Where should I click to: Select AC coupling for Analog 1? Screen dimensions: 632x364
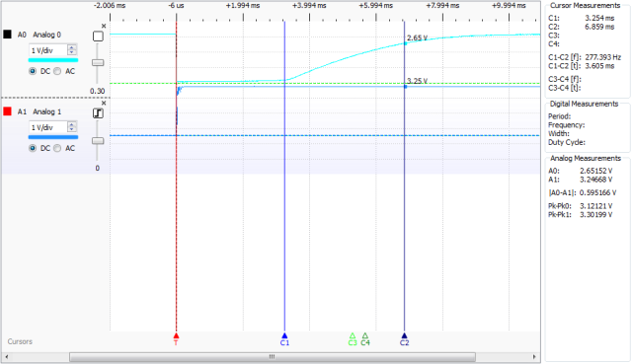[57, 148]
